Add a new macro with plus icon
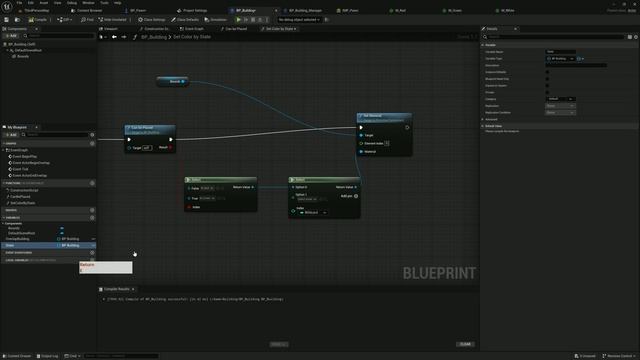The width and height of the screenshot is (640, 360). point(92,210)
